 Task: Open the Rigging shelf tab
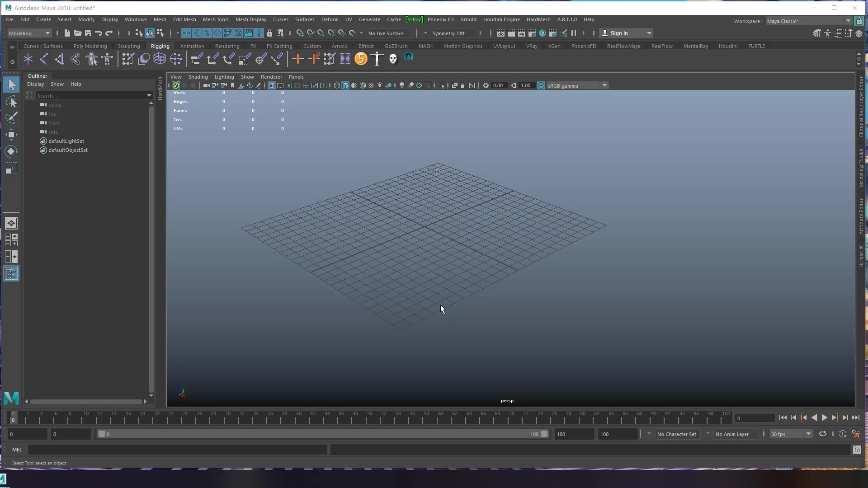pos(160,46)
